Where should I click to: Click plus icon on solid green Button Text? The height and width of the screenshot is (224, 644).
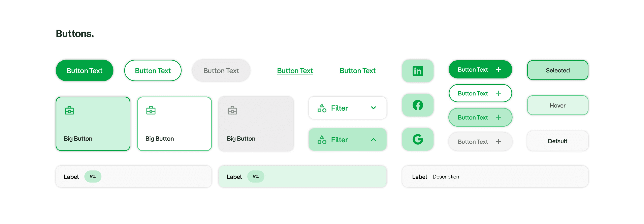[x=498, y=69]
